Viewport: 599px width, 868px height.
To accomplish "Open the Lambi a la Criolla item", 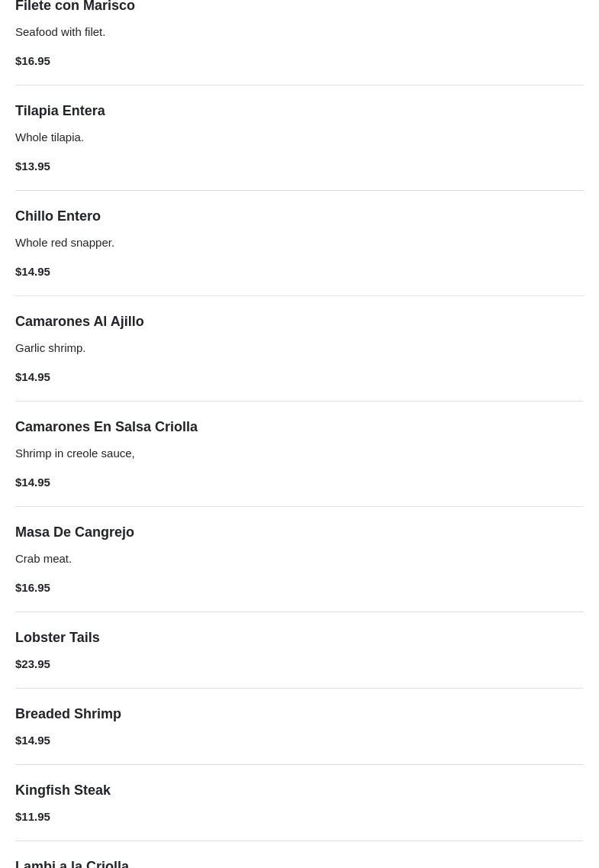I will (72, 863).
